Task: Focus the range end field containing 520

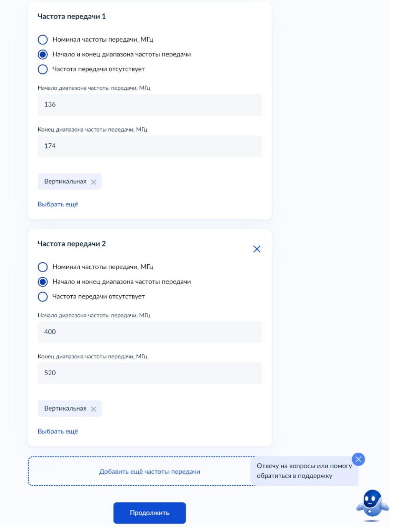Action: click(x=150, y=373)
